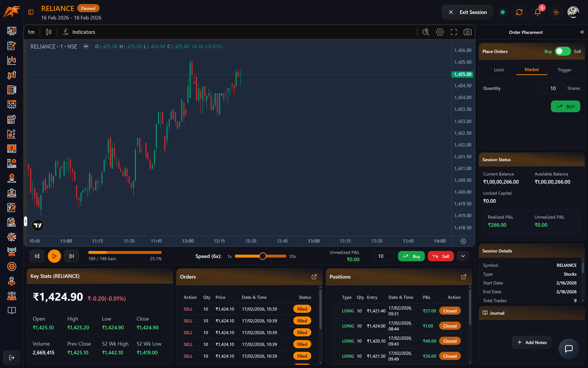Open the user profile avatar
Image resolution: width=588 pixels, height=368 pixels.
(573, 12)
